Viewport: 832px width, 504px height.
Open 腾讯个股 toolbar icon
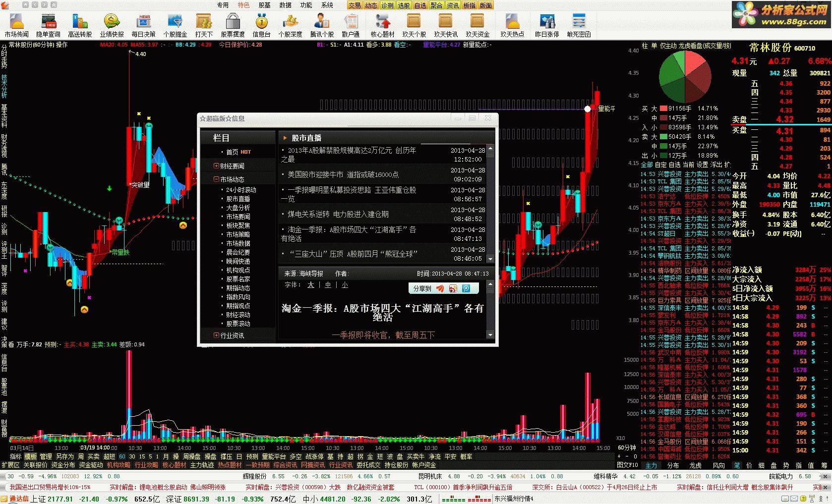(322, 25)
